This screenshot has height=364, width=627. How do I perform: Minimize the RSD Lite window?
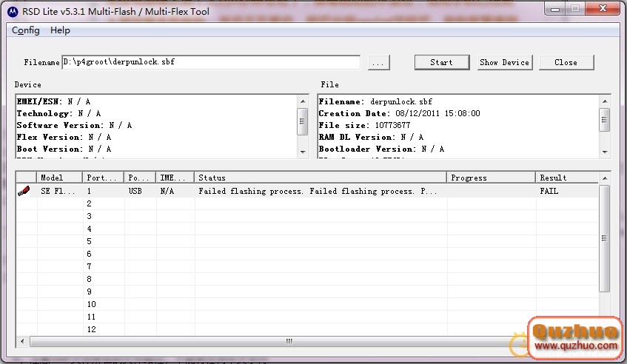555,9
